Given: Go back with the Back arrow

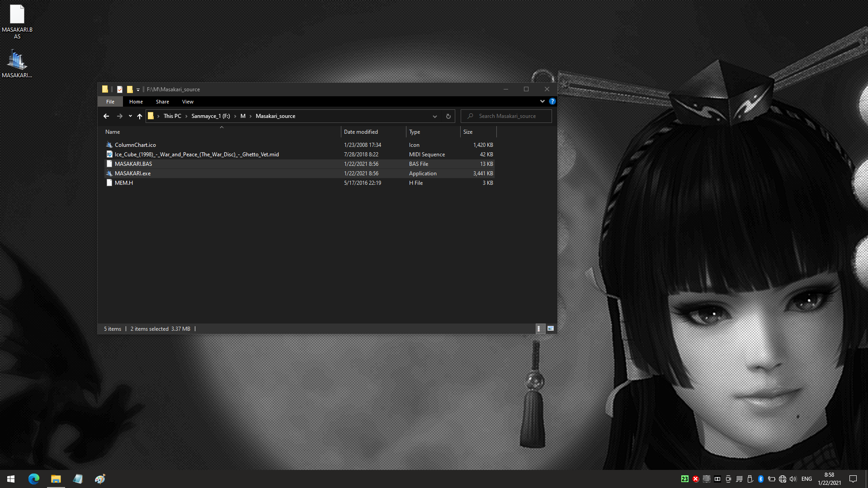Looking at the screenshot, I should [x=106, y=116].
